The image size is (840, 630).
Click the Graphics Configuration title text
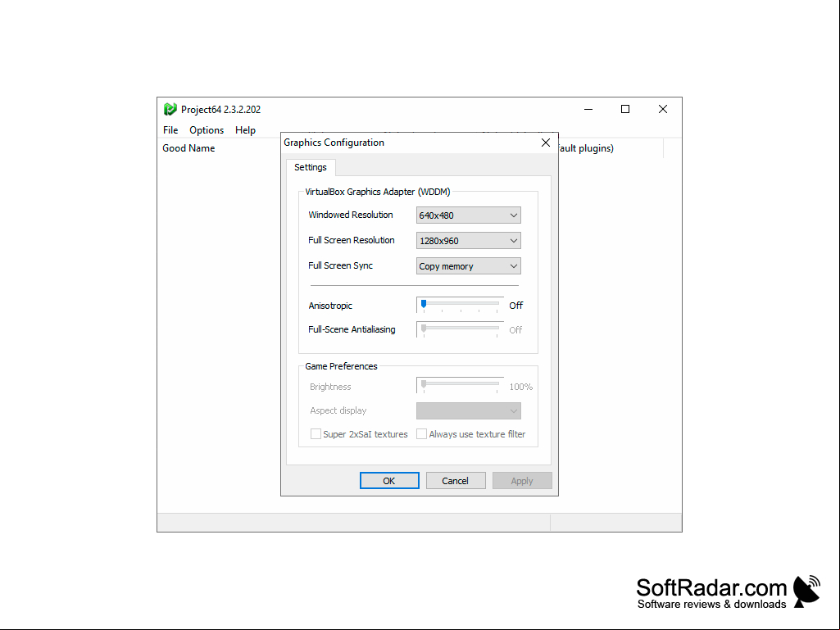click(334, 143)
